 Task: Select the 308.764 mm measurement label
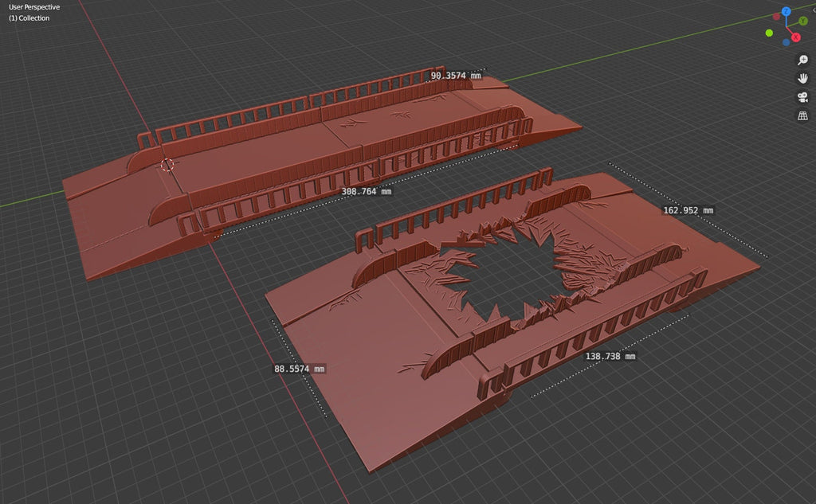(366, 191)
